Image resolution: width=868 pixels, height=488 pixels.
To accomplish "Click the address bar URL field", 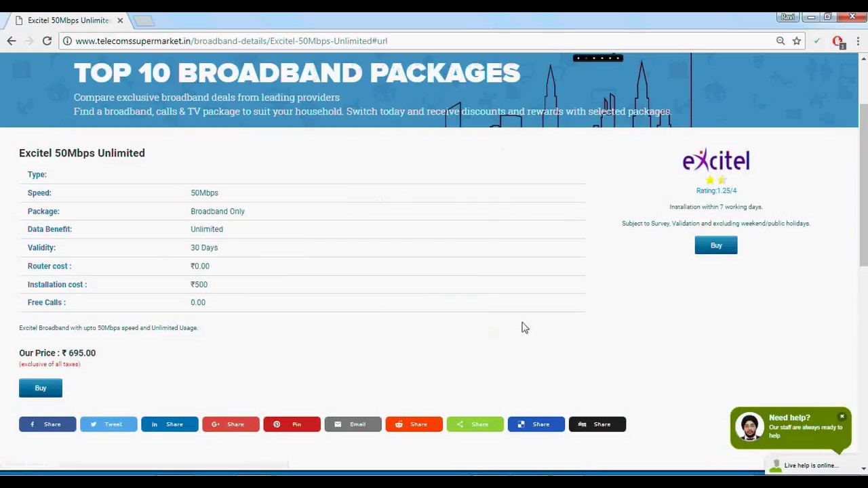I will click(x=420, y=41).
